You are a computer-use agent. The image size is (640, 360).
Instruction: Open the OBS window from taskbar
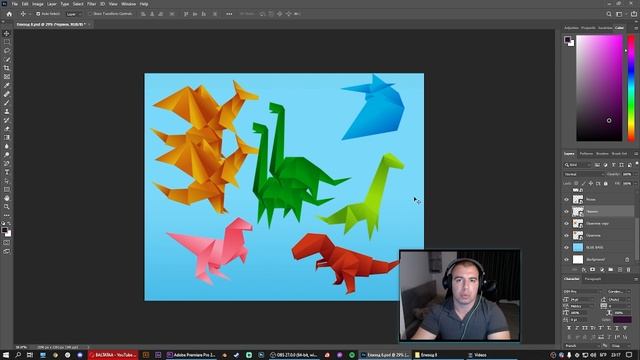[294, 355]
